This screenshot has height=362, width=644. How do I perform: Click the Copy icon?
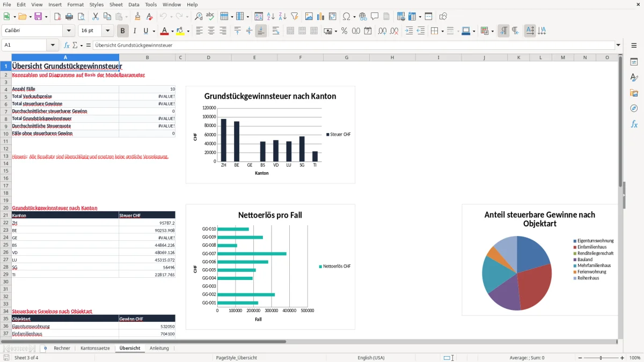pos(107,17)
